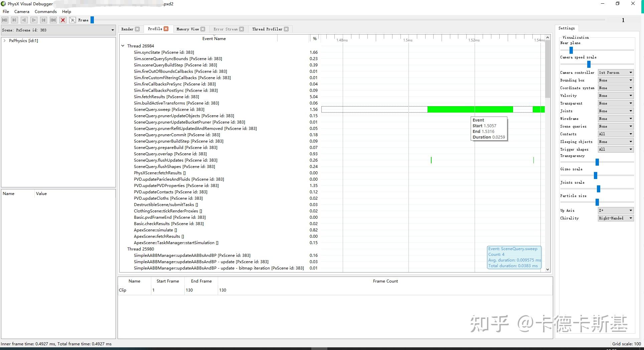Screen dimensions: 644x350
Task: Select the Settings tab
Action: coord(567,28)
